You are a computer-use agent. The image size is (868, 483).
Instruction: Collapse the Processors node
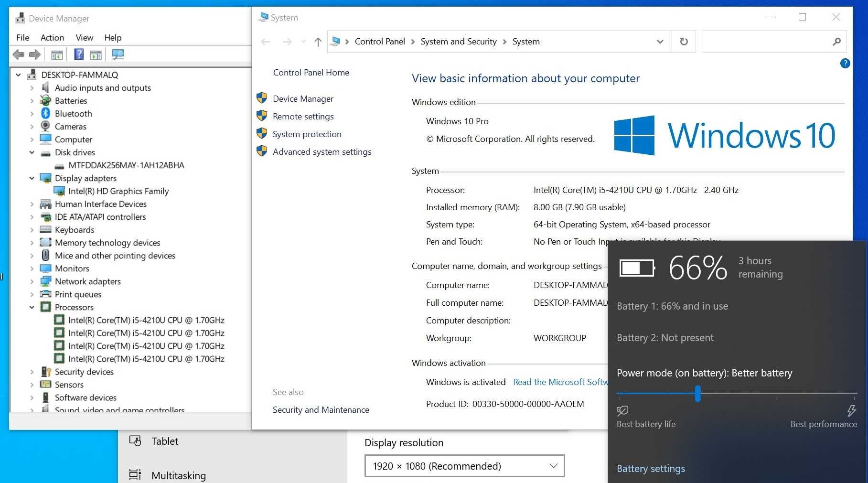[32, 307]
